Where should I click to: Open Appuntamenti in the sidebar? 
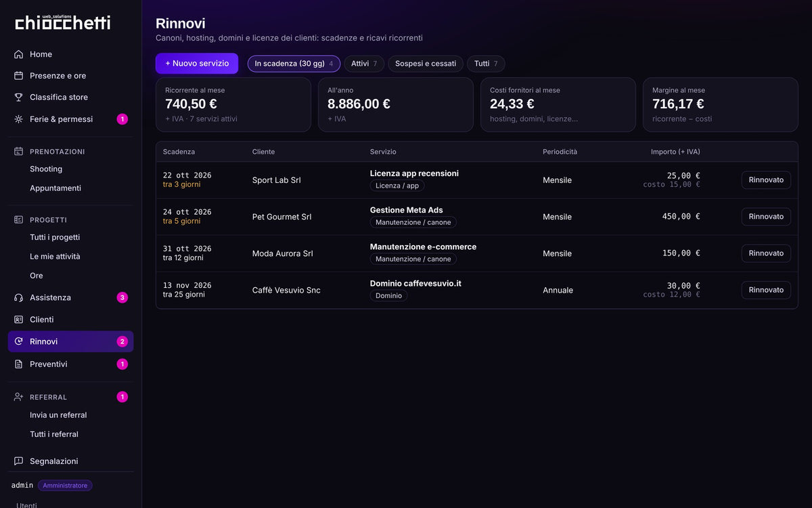55,188
